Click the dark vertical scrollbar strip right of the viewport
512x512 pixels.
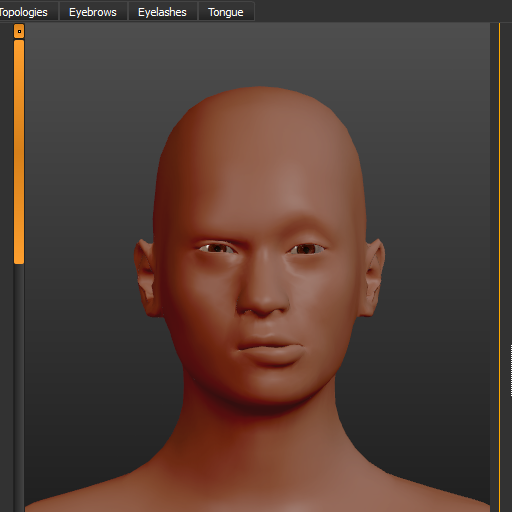click(x=494, y=267)
